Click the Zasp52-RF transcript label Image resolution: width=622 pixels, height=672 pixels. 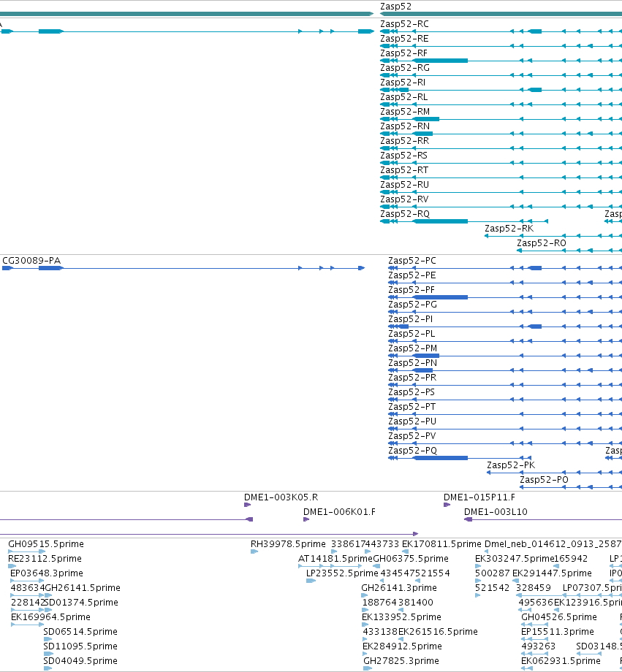coord(403,53)
